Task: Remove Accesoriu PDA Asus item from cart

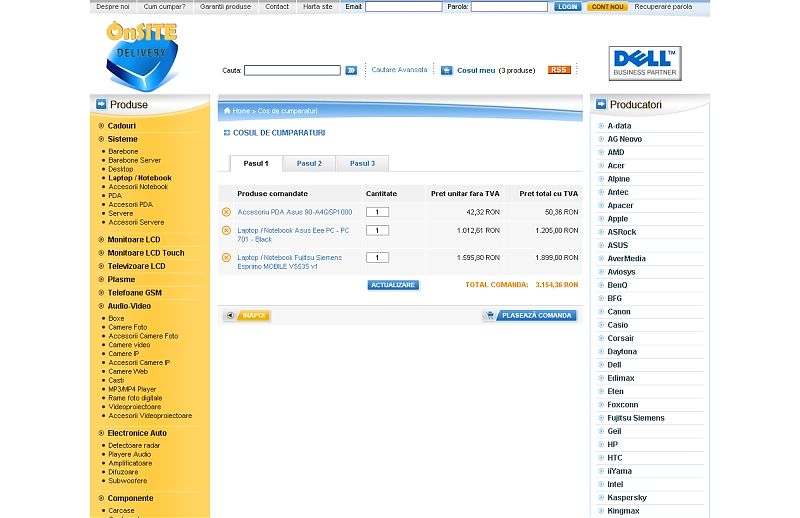Action: (227, 212)
